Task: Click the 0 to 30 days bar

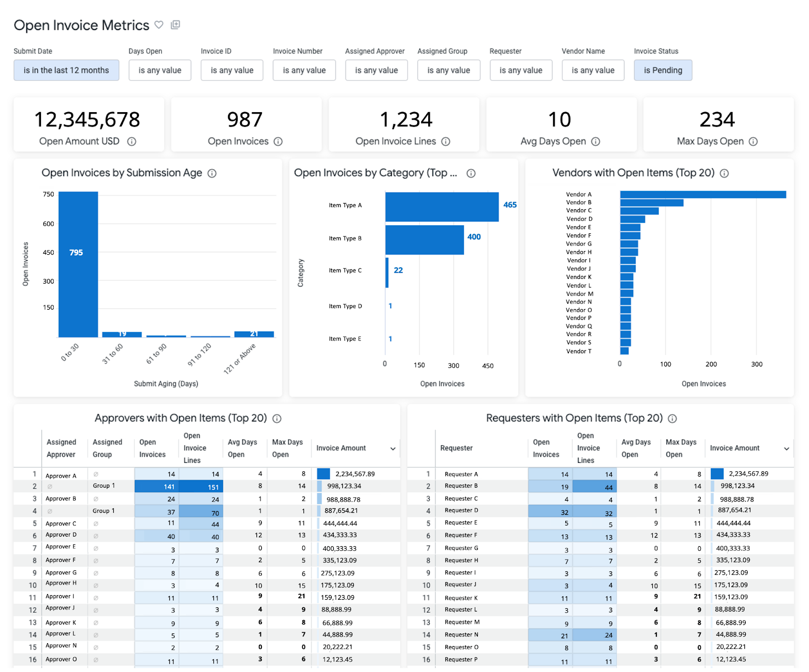Action: [78, 264]
